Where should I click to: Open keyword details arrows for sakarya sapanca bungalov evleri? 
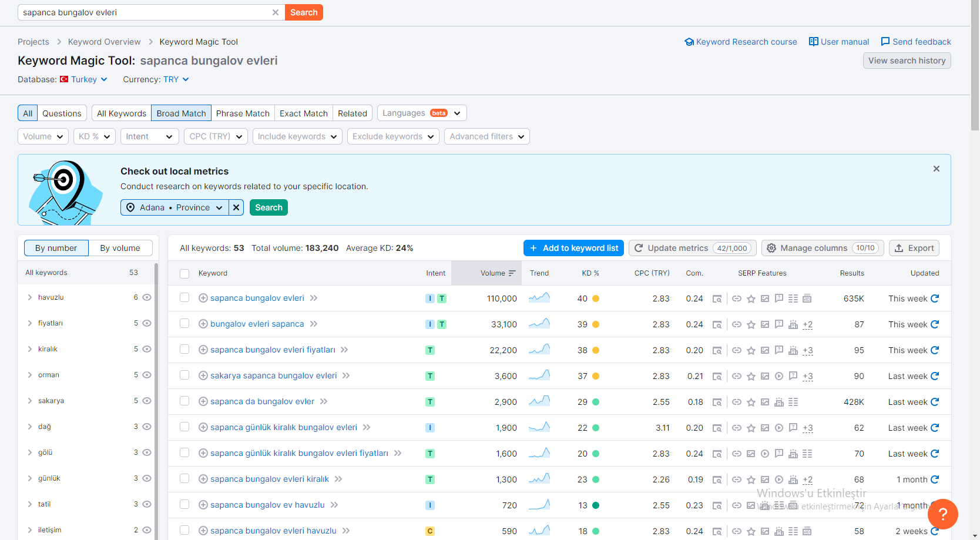[x=346, y=375]
